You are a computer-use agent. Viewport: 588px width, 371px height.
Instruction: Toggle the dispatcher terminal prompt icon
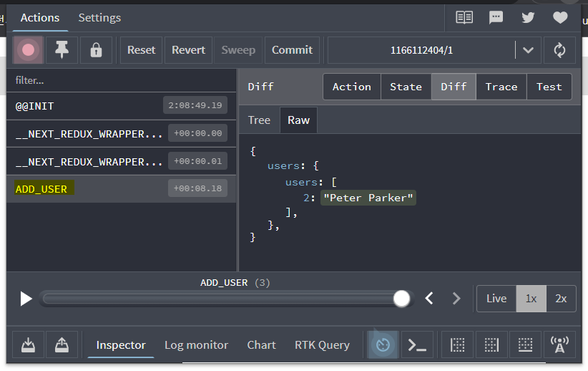(417, 344)
